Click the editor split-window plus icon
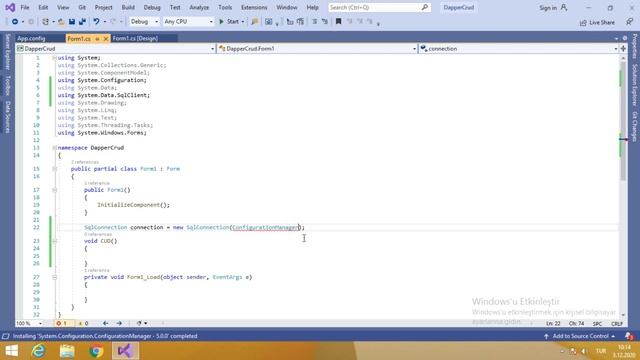640x360 pixels. (x=623, y=49)
